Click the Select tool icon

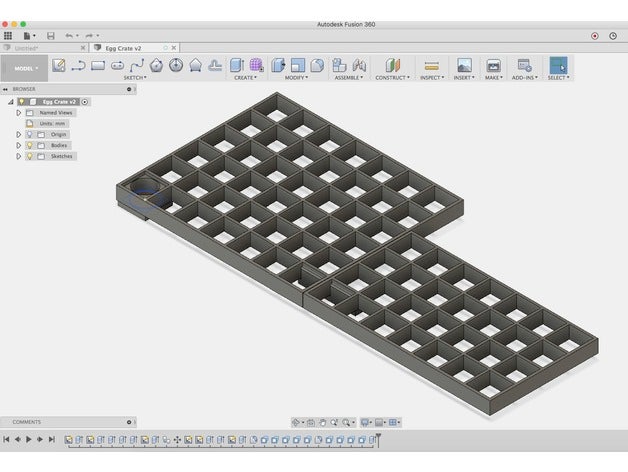coord(558,65)
